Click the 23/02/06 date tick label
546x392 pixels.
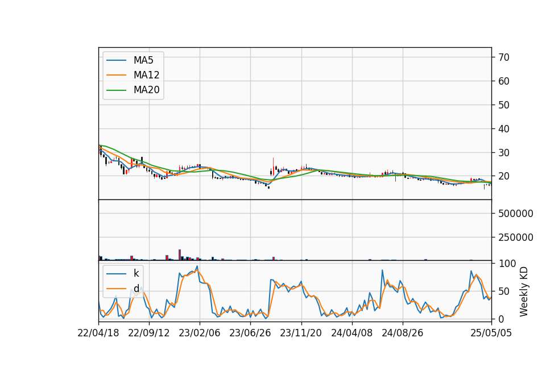tap(200, 333)
